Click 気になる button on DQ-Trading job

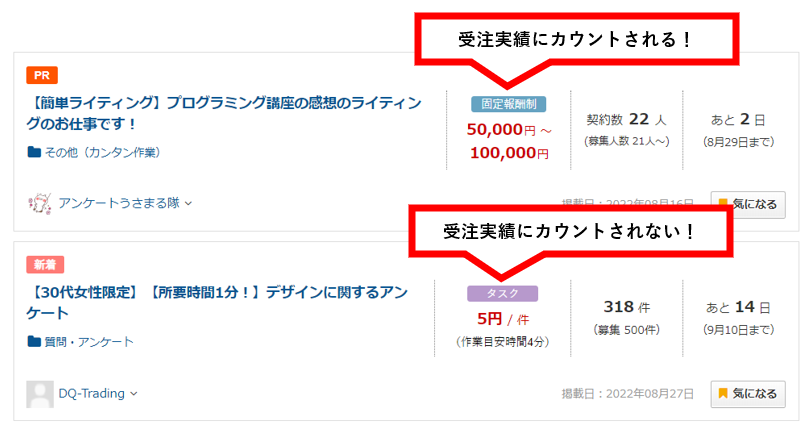(748, 394)
